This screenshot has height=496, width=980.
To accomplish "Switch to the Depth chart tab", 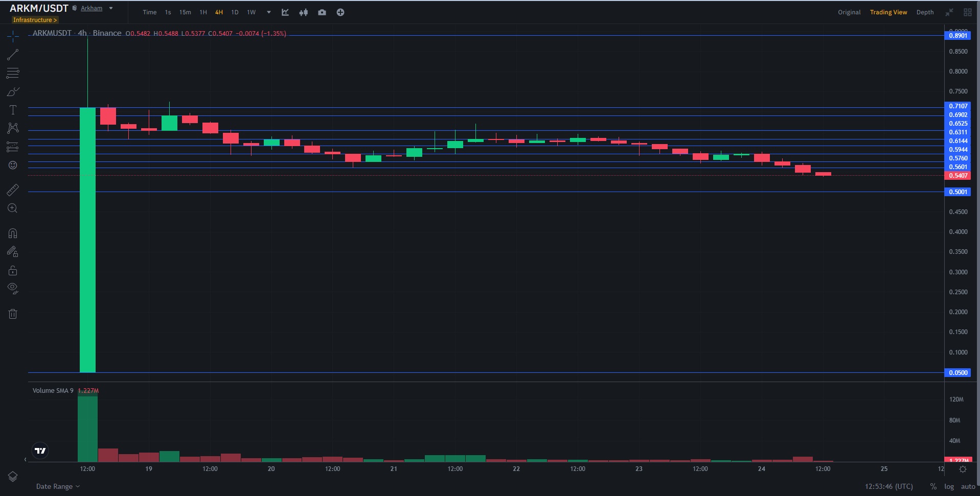I will (925, 12).
